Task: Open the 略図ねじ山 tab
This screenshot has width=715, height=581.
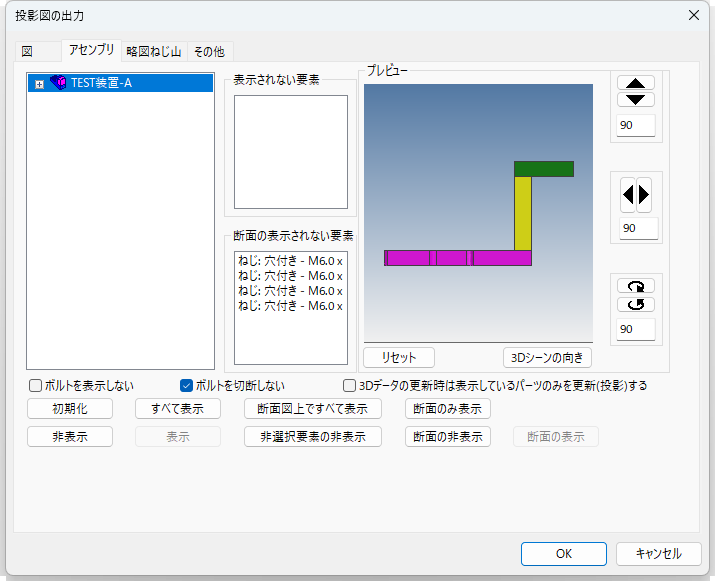Action: (x=152, y=51)
